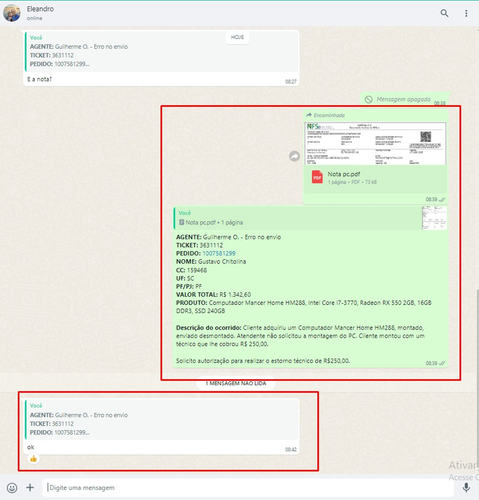Open the Nota pc.pdf preview thumbnail
Image resolution: width=479 pixels, height=500 pixels.
pyautogui.click(x=375, y=144)
